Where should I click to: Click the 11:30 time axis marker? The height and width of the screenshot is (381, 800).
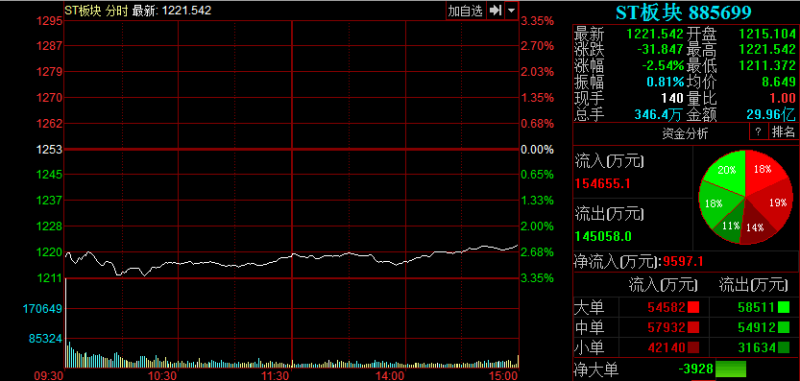point(276,376)
